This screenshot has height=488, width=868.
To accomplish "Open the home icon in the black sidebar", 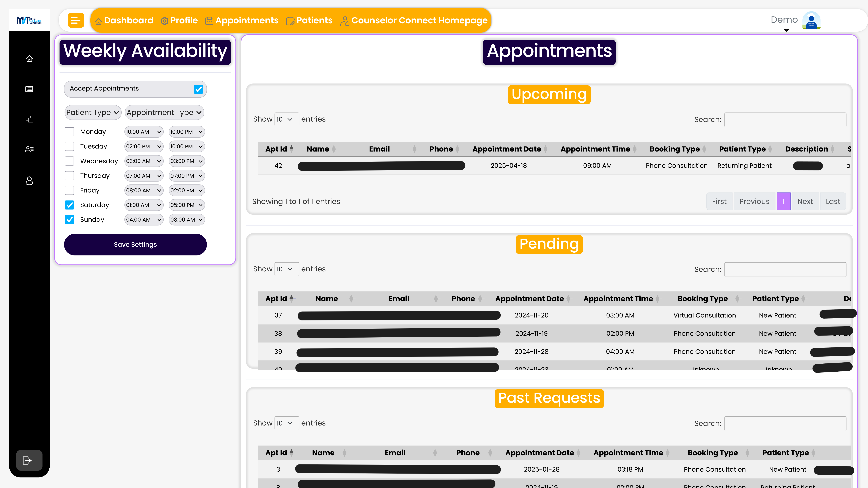I will [x=29, y=58].
